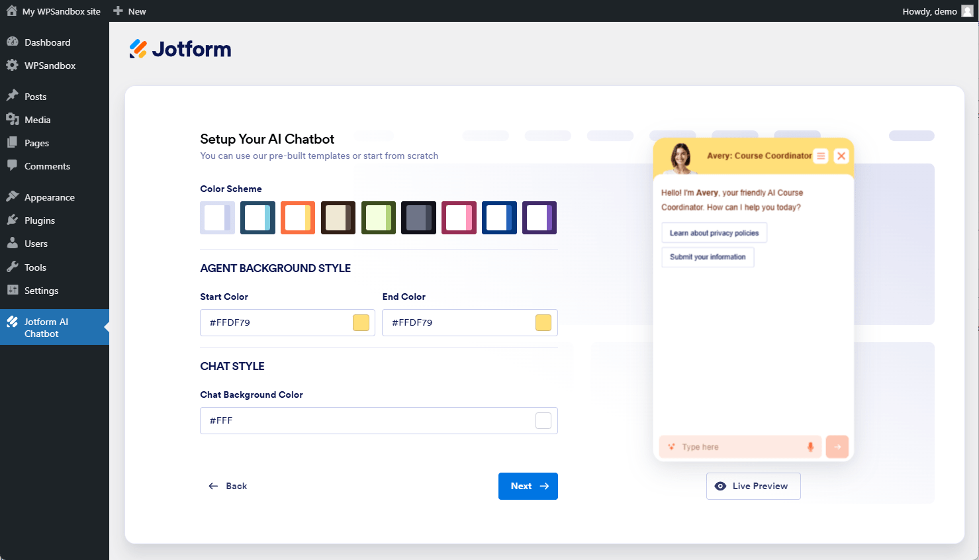
Task: Select the magenta pink color scheme
Action: click(459, 218)
